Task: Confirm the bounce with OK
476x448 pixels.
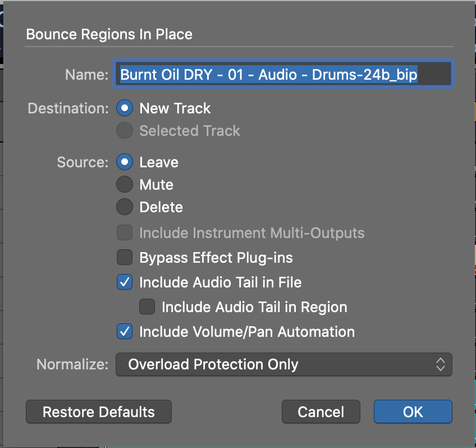Action: click(413, 412)
